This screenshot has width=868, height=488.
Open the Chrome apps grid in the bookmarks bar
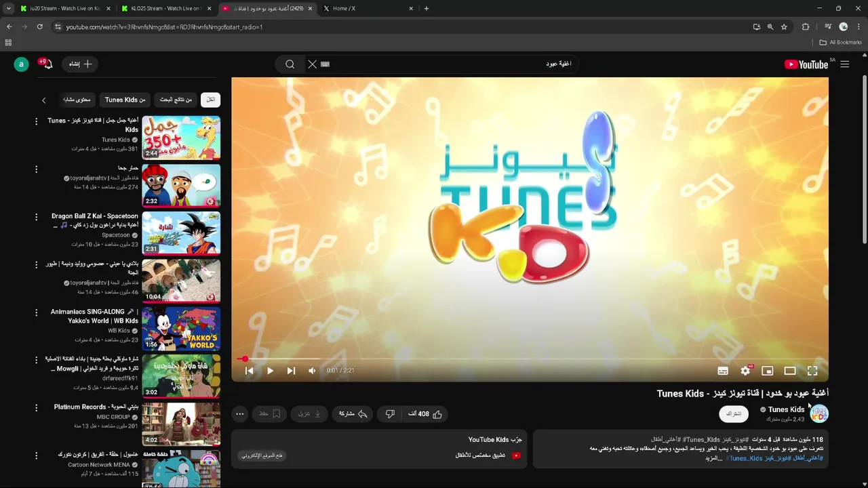click(8, 42)
